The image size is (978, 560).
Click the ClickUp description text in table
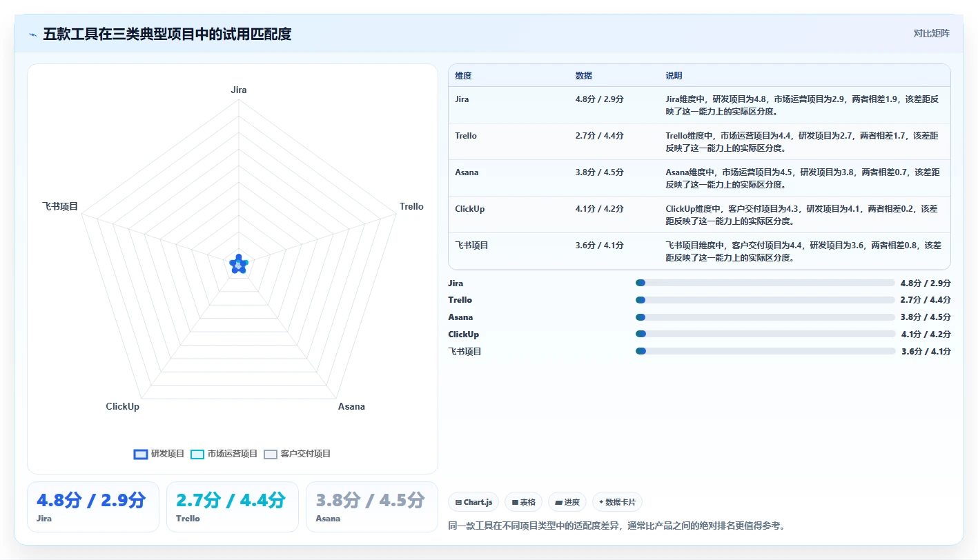pyautogui.click(x=802, y=214)
